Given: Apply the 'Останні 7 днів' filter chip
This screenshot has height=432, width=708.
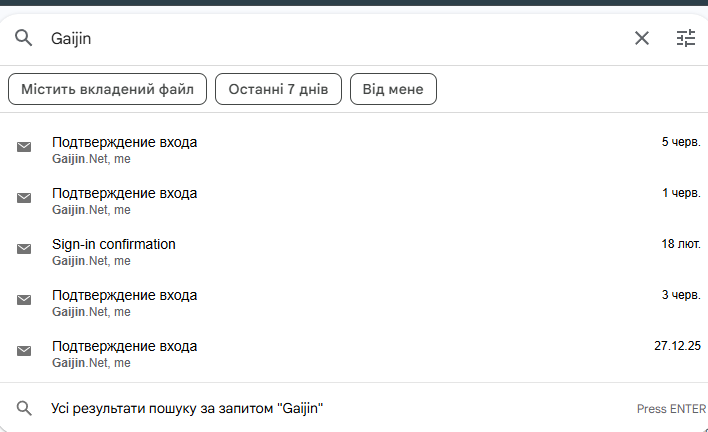Looking at the screenshot, I should [278, 89].
